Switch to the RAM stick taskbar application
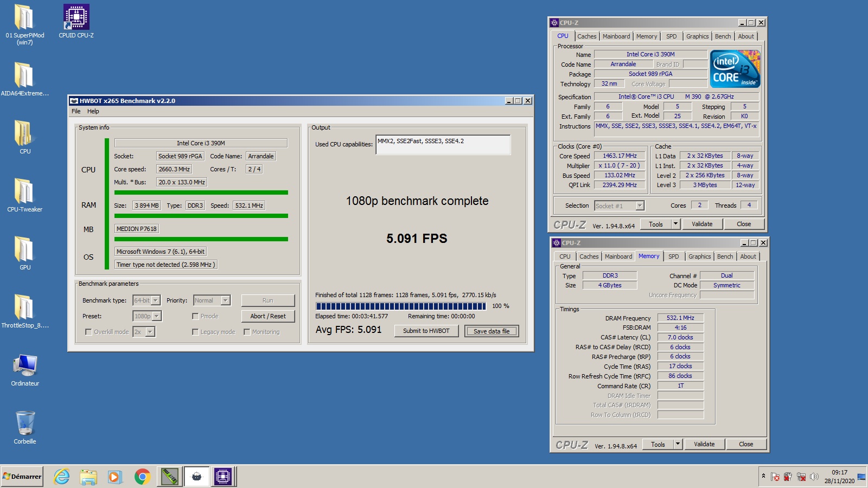 [x=170, y=477]
